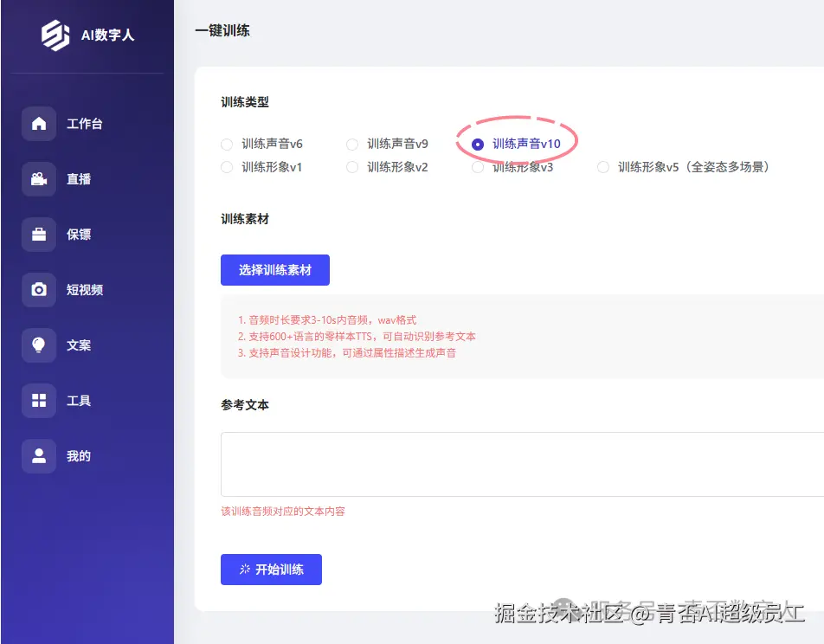The image size is (824, 644).
Task: Open the 工具 grid icon
Action: 39,401
